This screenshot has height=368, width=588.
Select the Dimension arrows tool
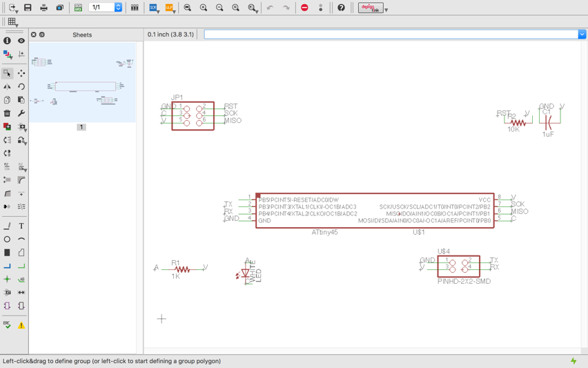tap(21, 292)
